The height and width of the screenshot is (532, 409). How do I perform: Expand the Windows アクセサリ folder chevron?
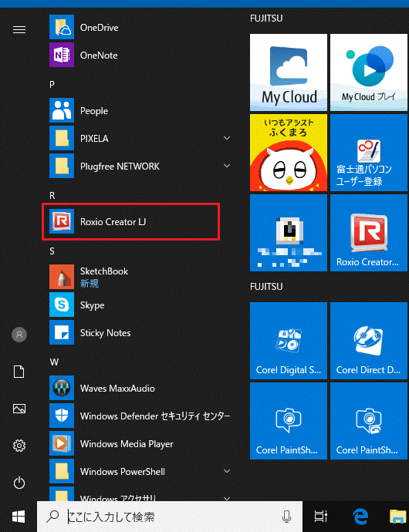point(227,498)
